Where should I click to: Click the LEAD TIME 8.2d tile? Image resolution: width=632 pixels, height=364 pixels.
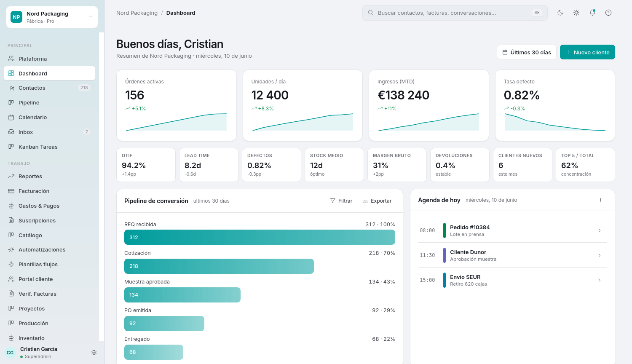click(x=209, y=165)
